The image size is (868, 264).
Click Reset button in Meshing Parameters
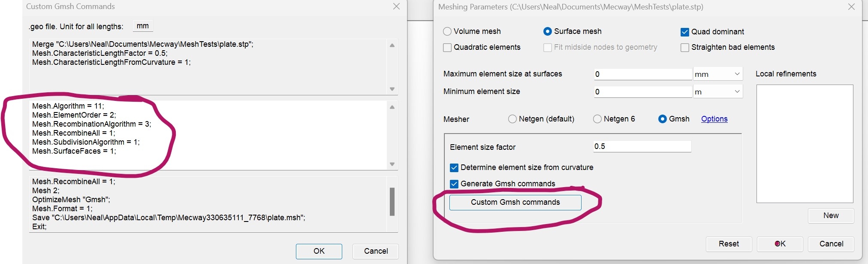[x=729, y=244]
